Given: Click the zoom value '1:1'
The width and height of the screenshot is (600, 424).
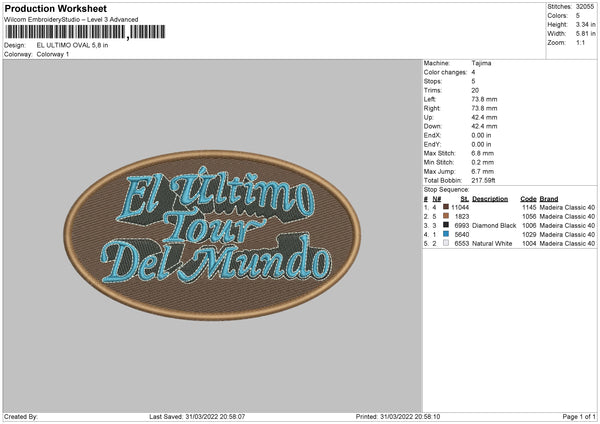Looking at the screenshot, I should click(x=580, y=42).
